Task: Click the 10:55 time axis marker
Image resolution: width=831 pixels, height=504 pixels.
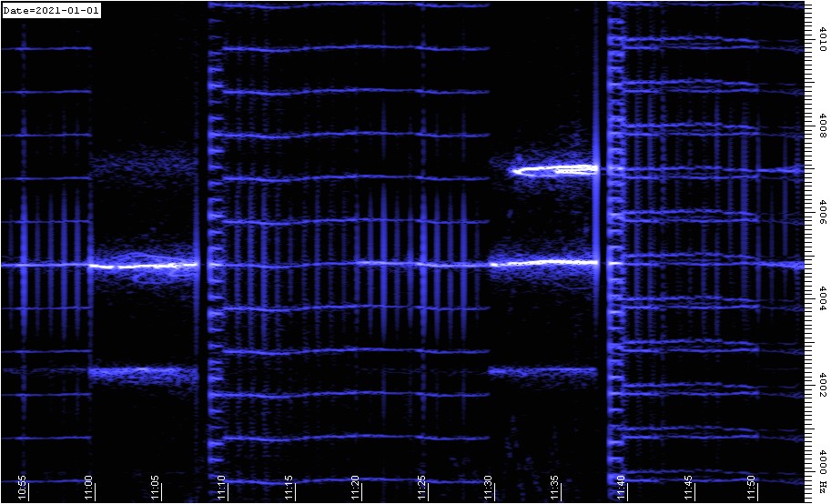Action: pyautogui.click(x=23, y=486)
